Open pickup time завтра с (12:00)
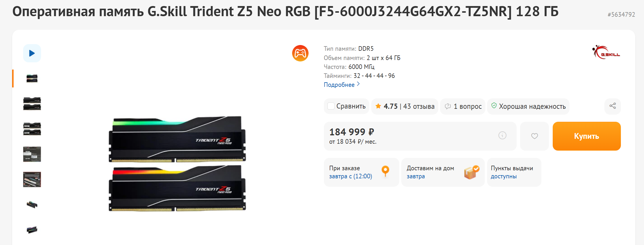The width and height of the screenshot is (644, 245). pos(350,176)
